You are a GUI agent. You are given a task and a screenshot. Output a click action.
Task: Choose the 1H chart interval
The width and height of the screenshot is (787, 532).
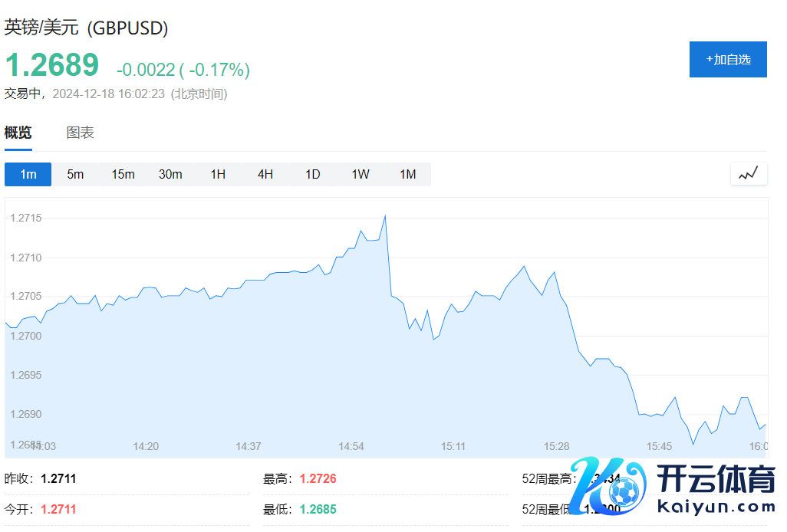coord(218,174)
